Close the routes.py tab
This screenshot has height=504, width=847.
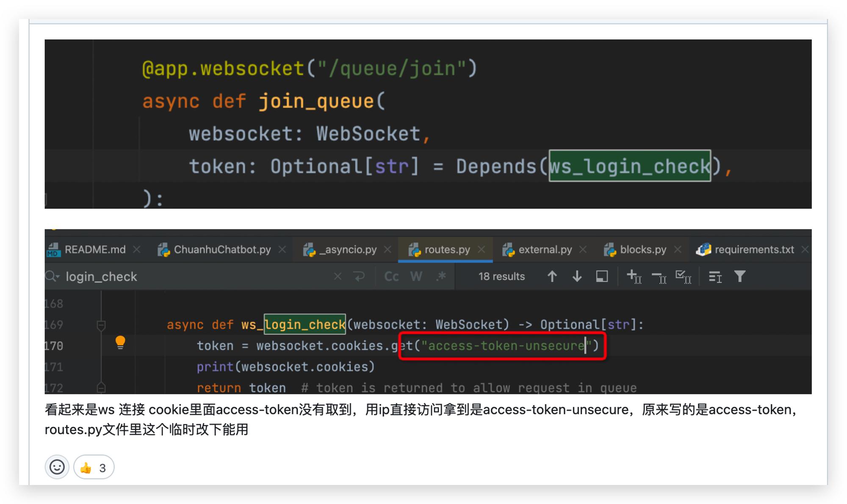(x=481, y=250)
